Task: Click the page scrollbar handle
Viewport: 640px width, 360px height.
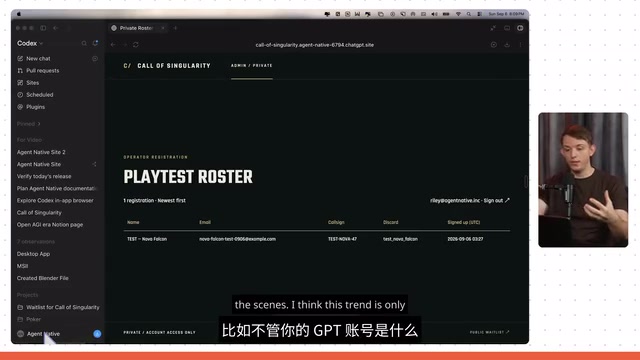Action: point(526,182)
